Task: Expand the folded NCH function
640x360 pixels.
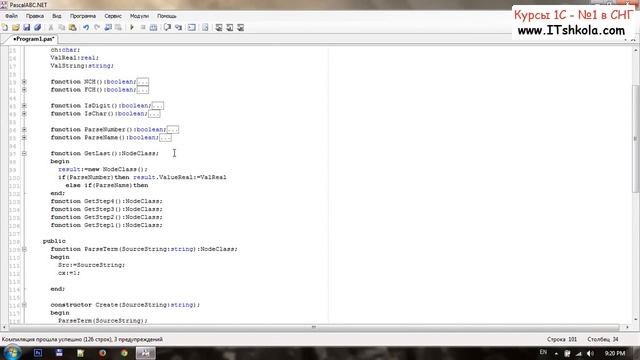Action: tap(24, 82)
